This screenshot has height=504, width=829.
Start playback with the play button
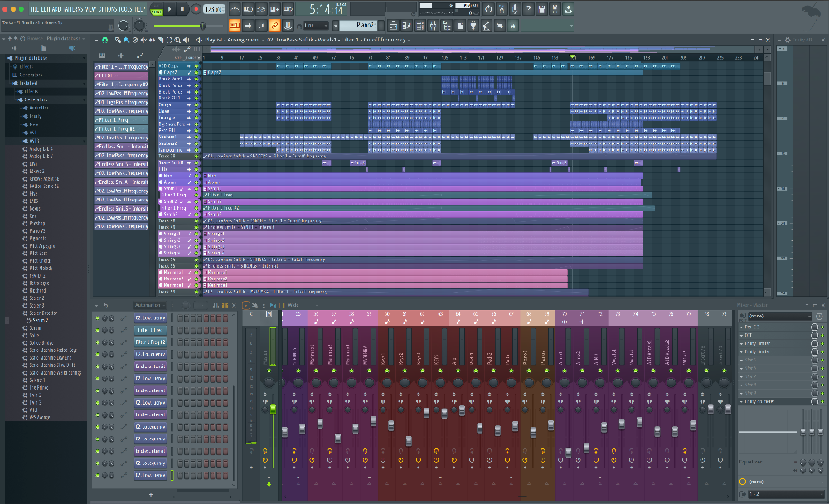(x=170, y=9)
